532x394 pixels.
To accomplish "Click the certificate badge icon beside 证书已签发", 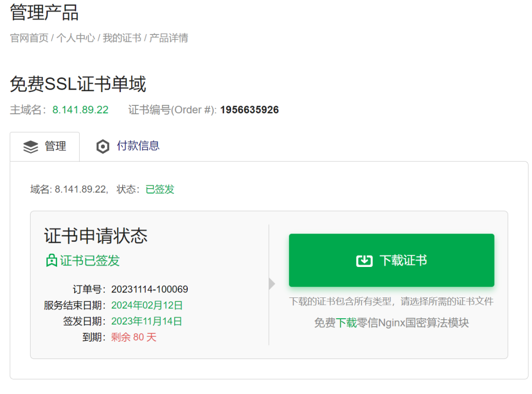I will pos(52,261).
